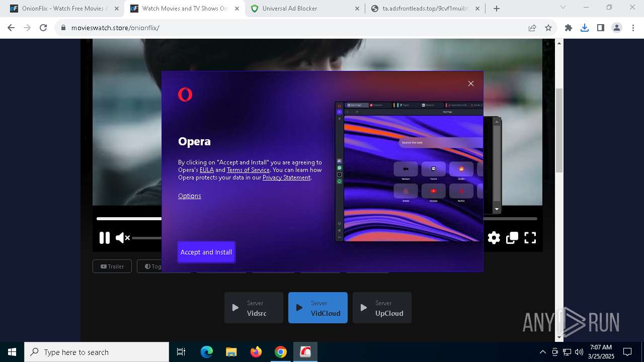
Task: Select the Vidsrc server
Action: pos(254,308)
